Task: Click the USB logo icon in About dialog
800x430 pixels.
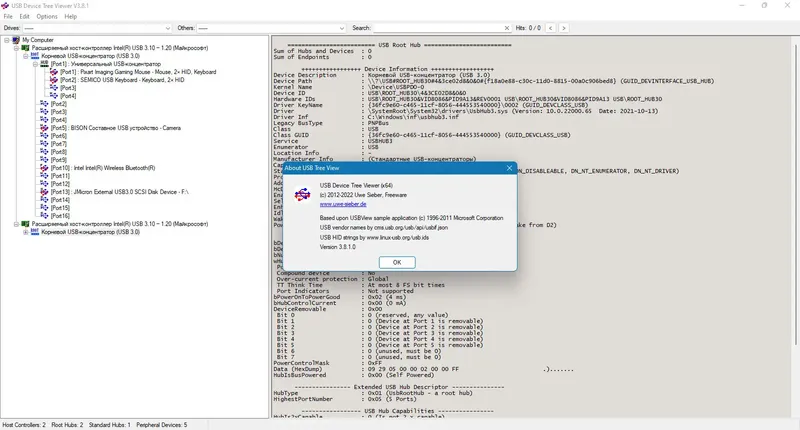Action: click(303, 195)
